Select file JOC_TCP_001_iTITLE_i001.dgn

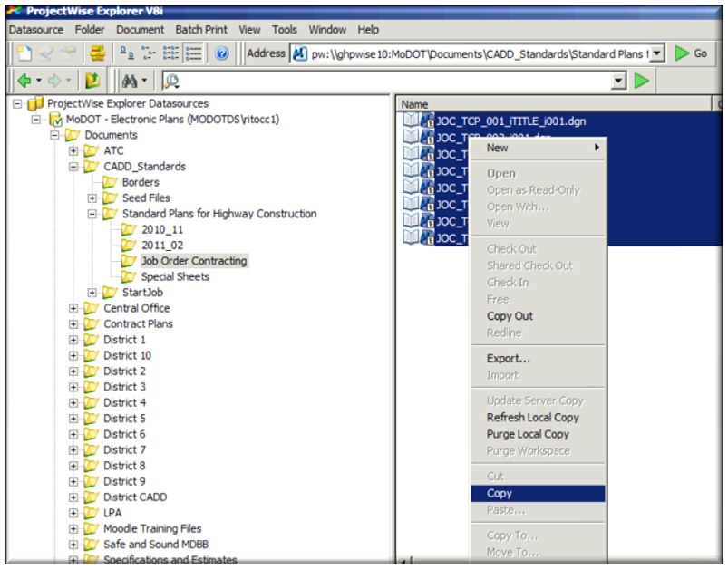pos(511,121)
